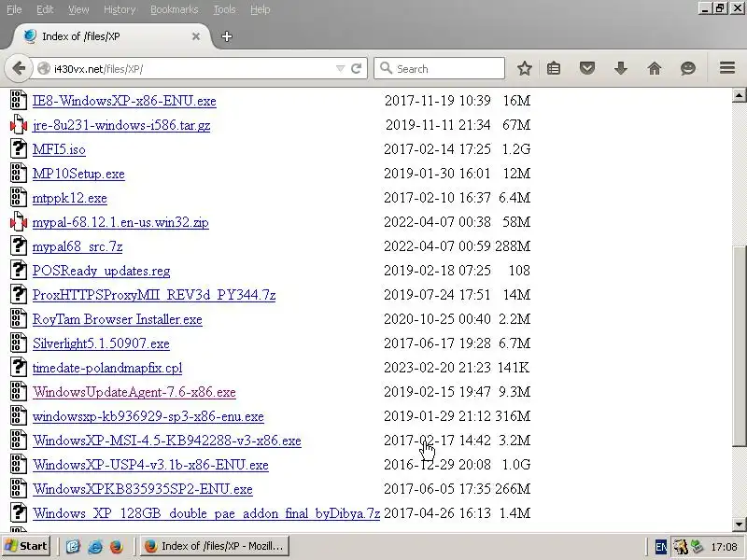This screenshot has height=560, width=747.
Task: Reload the page with the refresh icon
Action: pyautogui.click(x=357, y=68)
